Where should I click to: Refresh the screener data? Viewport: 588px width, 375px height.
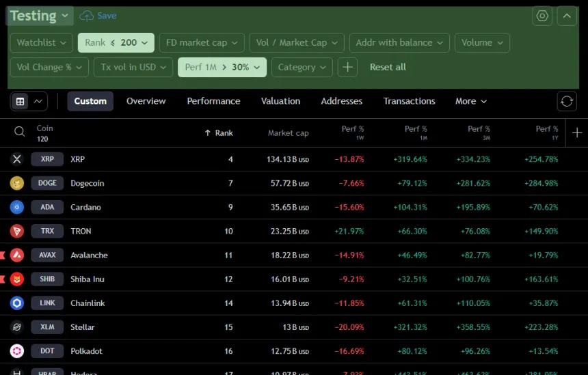tap(567, 101)
